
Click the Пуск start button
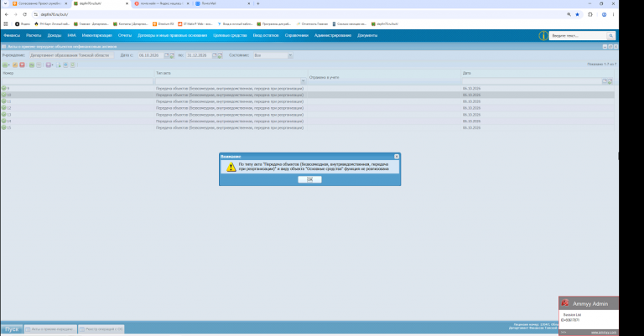(12, 329)
